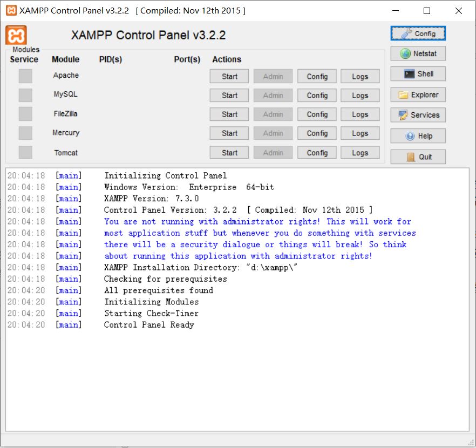Start the Apache module
Viewport: 476px width, 448px height.
(x=229, y=76)
